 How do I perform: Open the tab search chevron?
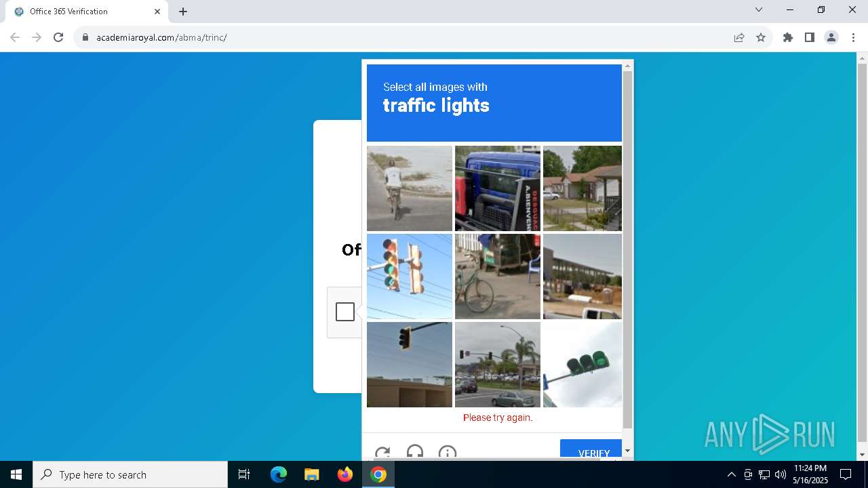(759, 10)
